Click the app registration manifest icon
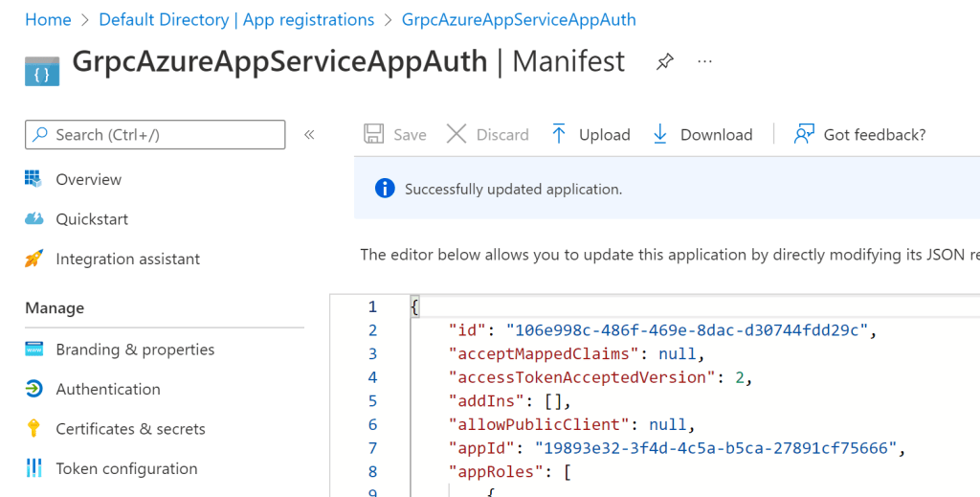This screenshot has height=497, width=980. click(x=42, y=70)
